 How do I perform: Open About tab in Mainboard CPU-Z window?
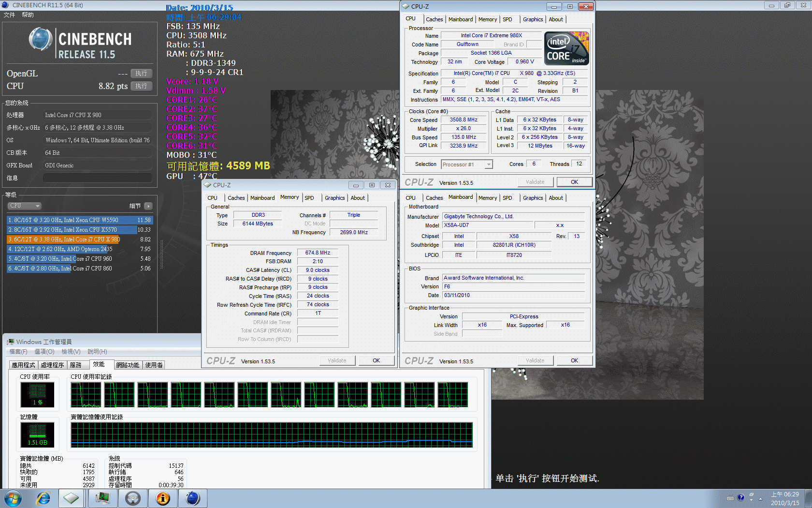(x=556, y=198)
